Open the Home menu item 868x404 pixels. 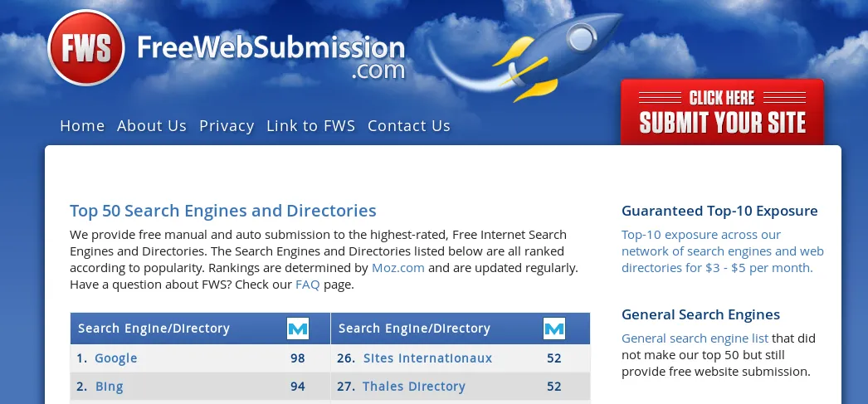82,126
